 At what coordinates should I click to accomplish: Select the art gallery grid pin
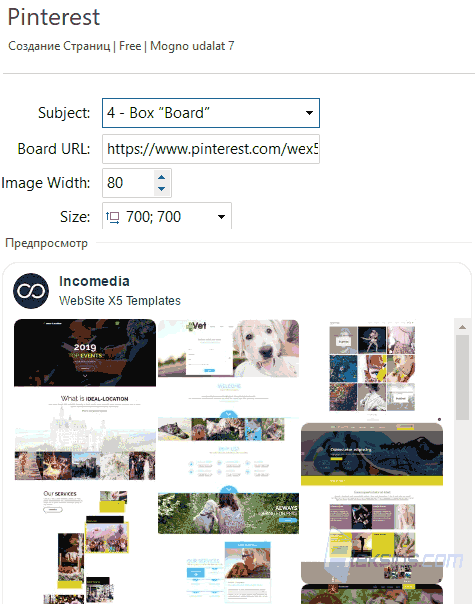tap(372, 368)
